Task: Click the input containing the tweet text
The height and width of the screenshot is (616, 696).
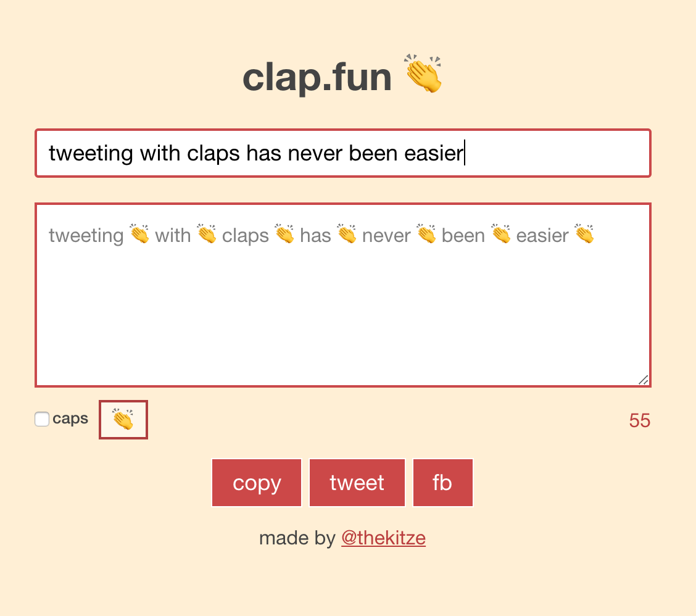Action: 343,153
